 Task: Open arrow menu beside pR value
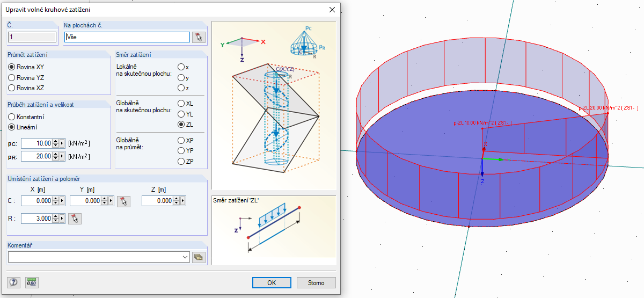pos(62,156)
